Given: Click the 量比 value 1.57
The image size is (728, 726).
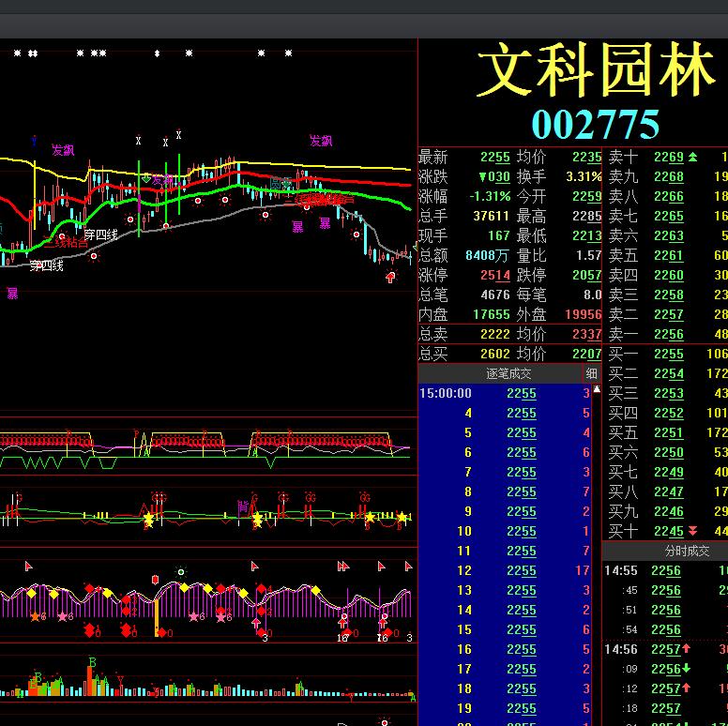Looking at the screenshot, I should click(x=589, y=255).
